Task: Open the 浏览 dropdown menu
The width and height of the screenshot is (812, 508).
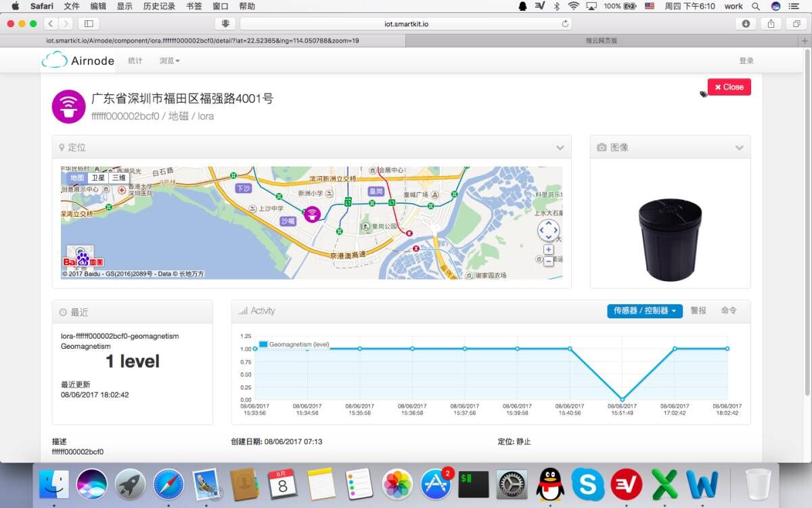Action: pyautogui.click(x=169, y=60)
